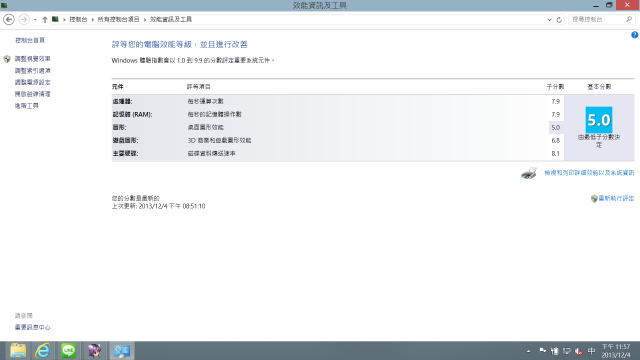The image size is (640, 360).
Task: Click 控制台 in the address breadcrumb
Action: pos(78,19)
